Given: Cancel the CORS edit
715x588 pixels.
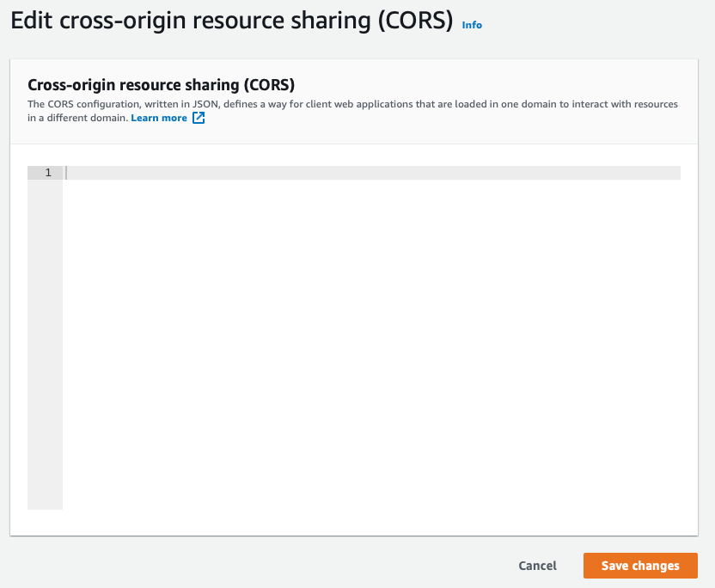Looking at the screenshot, I should tap(537, 566).
